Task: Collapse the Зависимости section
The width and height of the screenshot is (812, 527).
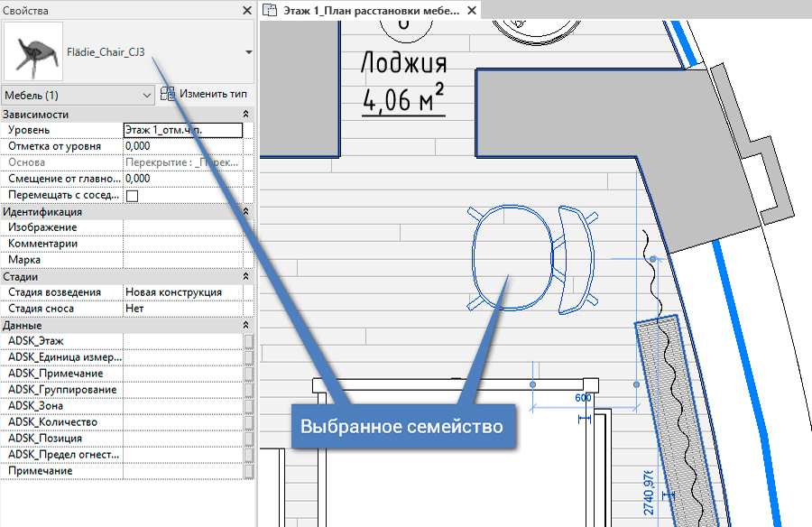Action: pos(246,114)
